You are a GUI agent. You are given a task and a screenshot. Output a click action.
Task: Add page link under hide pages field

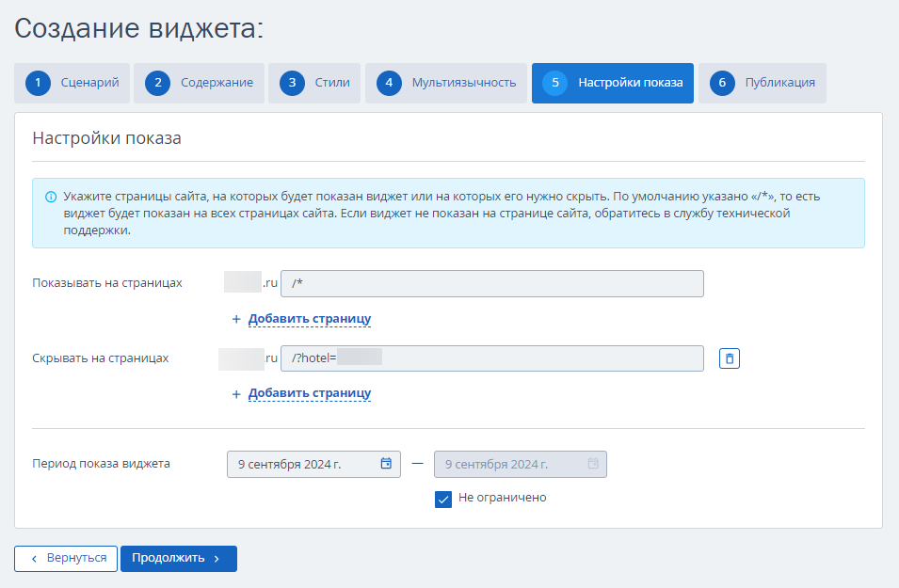click(310, 393)
